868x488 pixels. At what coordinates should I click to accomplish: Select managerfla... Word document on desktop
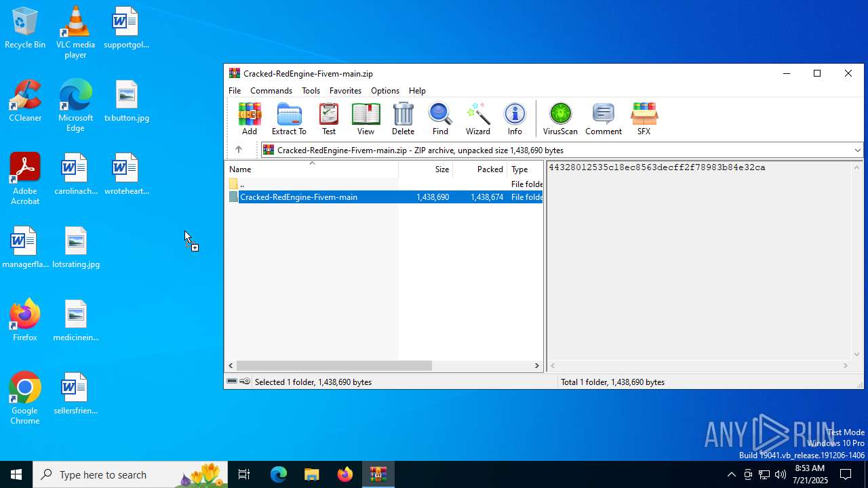click(x=25, y=247)
